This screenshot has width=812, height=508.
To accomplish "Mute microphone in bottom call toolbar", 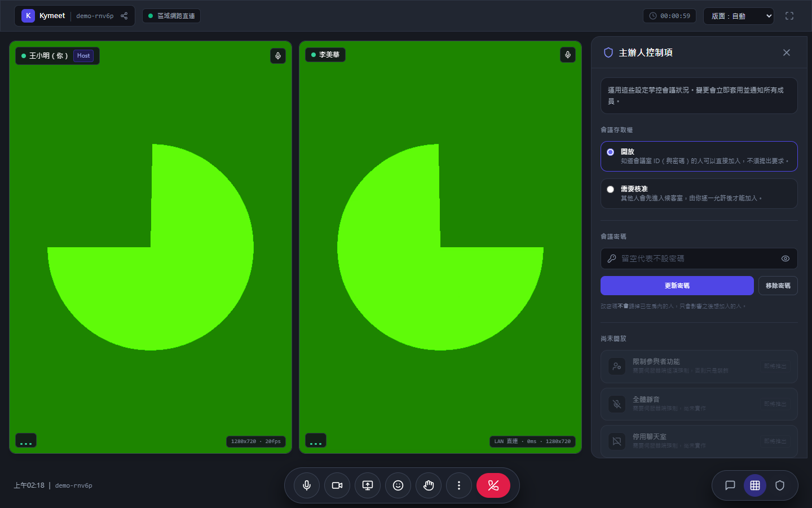I will [x=307, y=485].
